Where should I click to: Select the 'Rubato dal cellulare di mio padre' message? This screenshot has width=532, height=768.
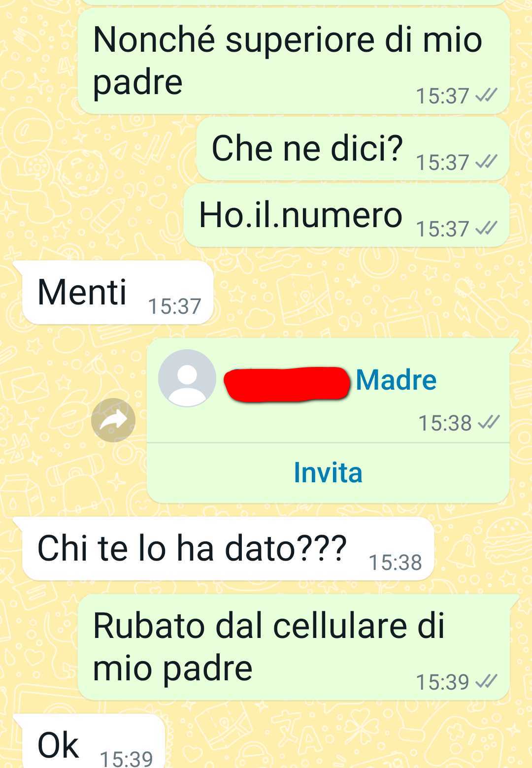coord(294,647)
